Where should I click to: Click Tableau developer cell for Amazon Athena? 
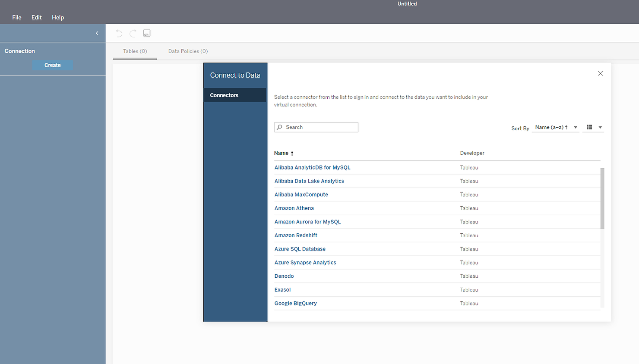click(469, 208)
